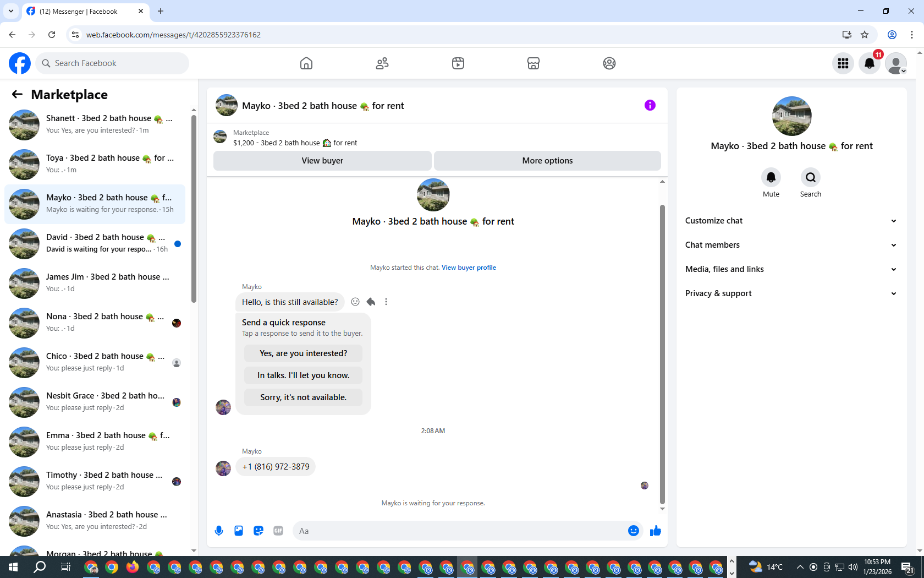Open the Groups icon in top navigation
The image size is (924, 578).
point(609,63)
